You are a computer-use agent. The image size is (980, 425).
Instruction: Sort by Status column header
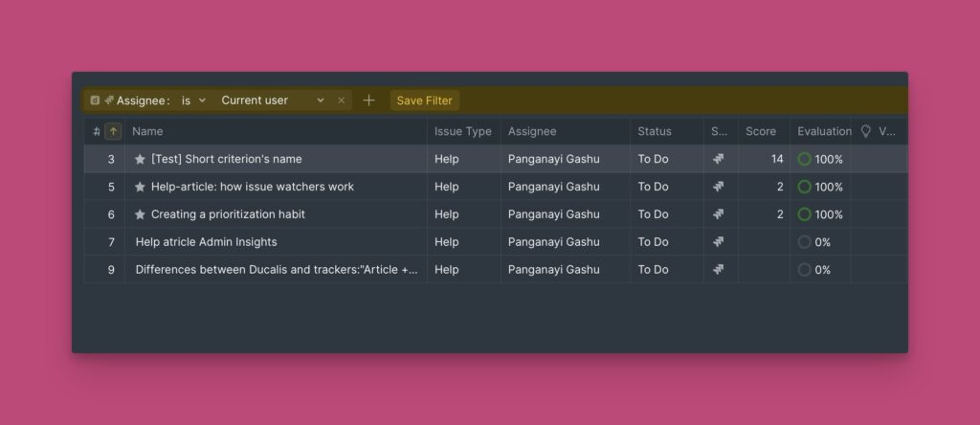655,131
